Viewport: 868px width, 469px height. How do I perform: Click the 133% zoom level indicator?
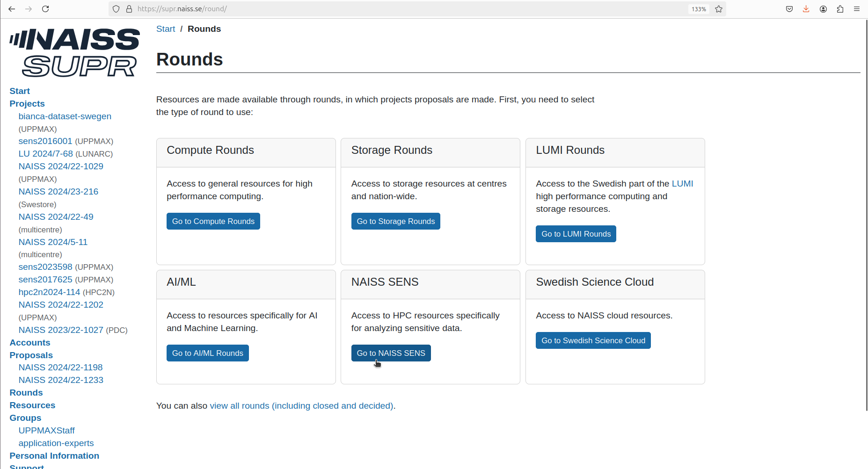pyautogui.click(x=699, y=9)
